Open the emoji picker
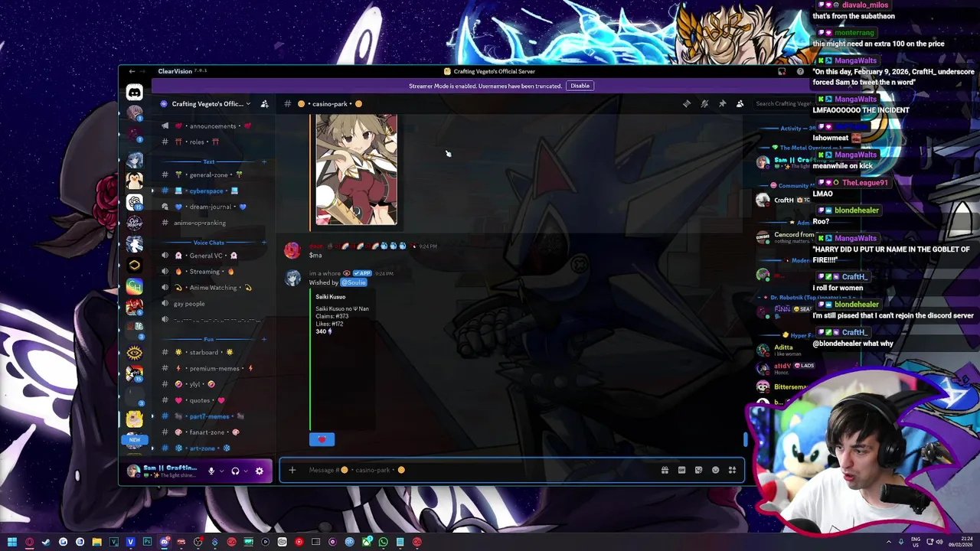Image resolution: width=980 pixels, height=551 pixels. point(715,470)
